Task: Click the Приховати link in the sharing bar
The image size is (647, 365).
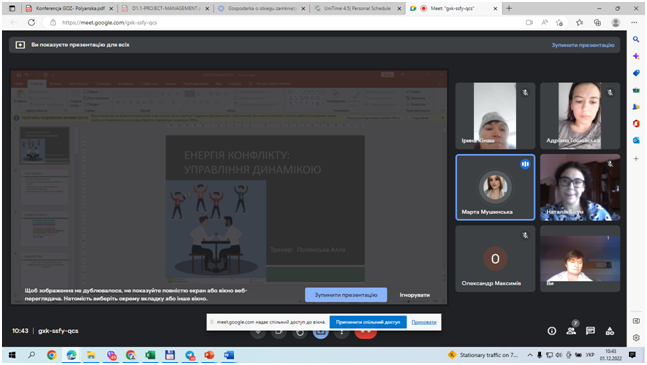Action: click(424, 322)
